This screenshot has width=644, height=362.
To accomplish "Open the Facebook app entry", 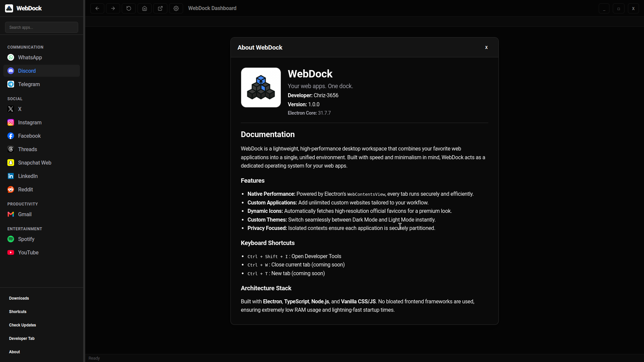I will click(x=42, y=136).
